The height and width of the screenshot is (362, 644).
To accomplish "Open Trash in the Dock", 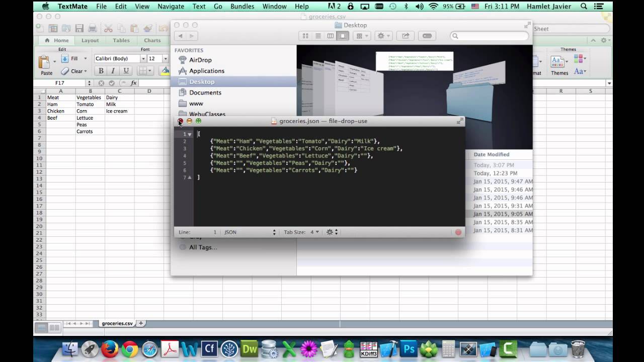I will (578, 348).
